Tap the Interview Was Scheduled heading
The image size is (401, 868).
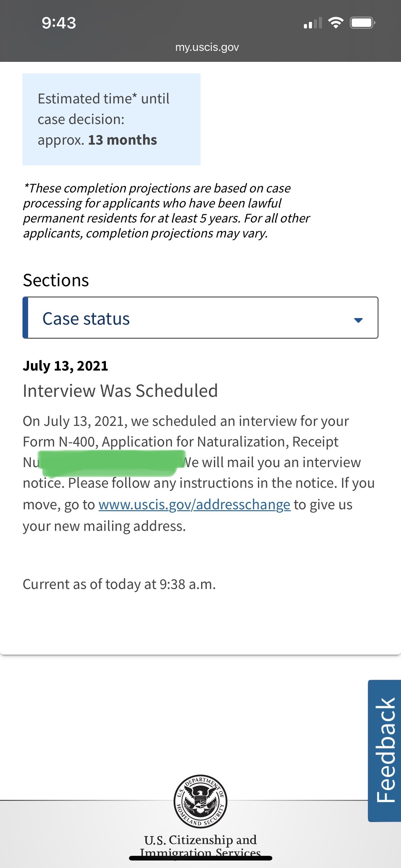click(x=120, y=391)
